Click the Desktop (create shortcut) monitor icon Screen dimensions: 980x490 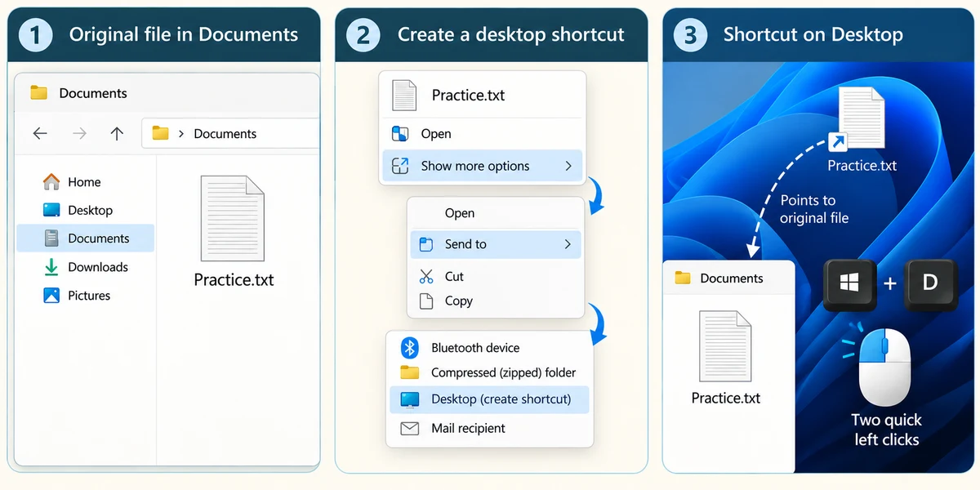[409, 399]
